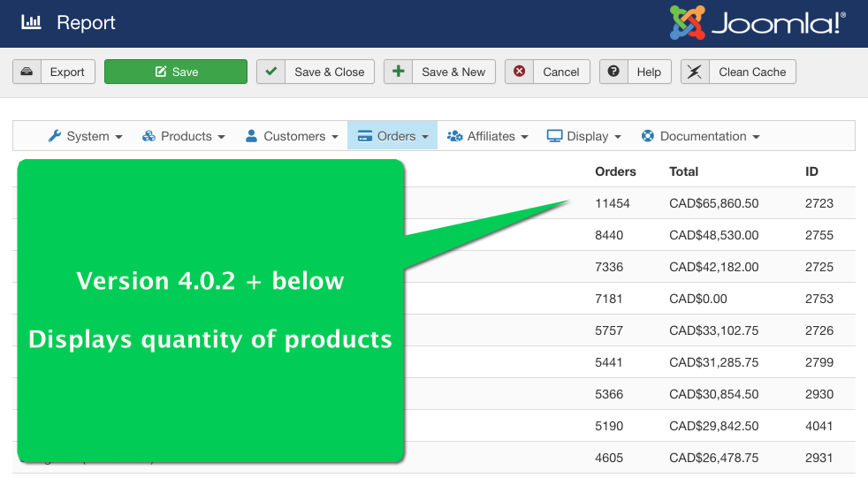The image size is (868, 478).
Task: Click the Affiliates group icon
Action: 454,135
